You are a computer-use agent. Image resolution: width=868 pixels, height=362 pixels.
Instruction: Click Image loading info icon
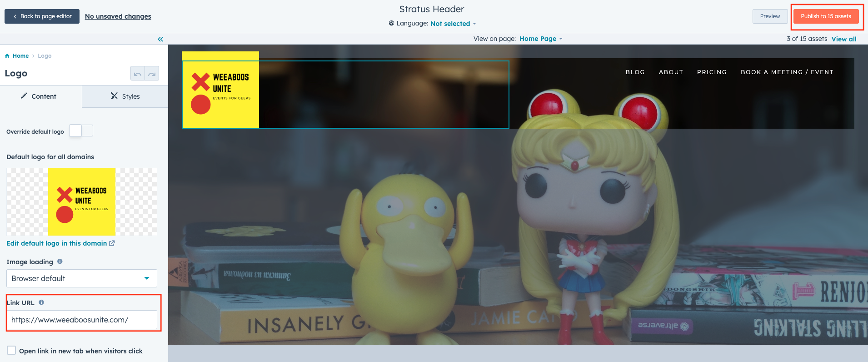[60, 261]
